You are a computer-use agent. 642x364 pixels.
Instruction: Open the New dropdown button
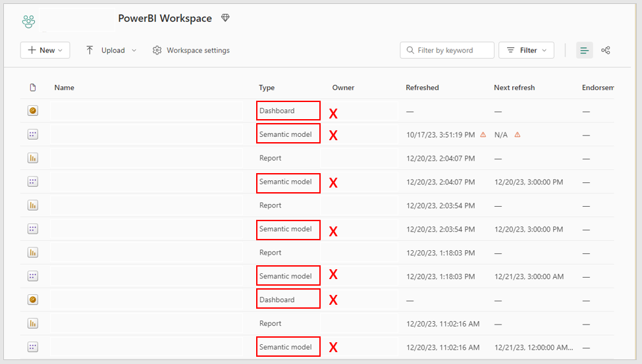pyautogui.click(x=45, y=50)
